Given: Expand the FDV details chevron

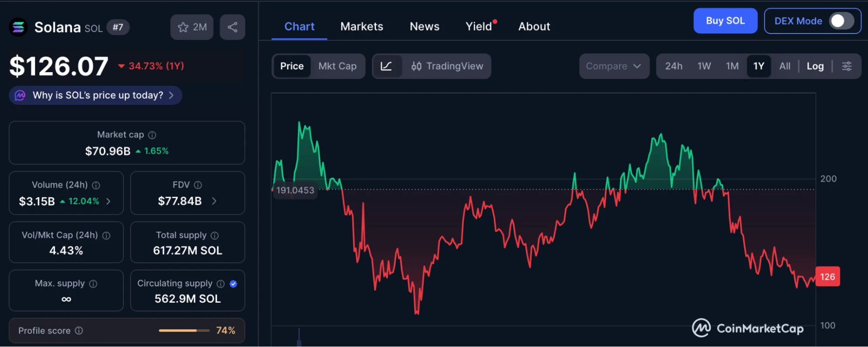Looking at the screenshot, I should 214,201.
